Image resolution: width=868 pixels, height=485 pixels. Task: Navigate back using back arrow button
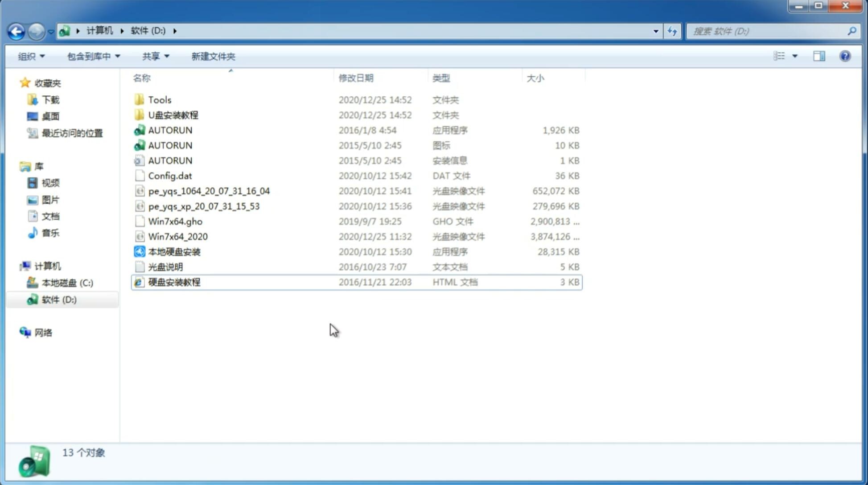click(x=16, y=30)
